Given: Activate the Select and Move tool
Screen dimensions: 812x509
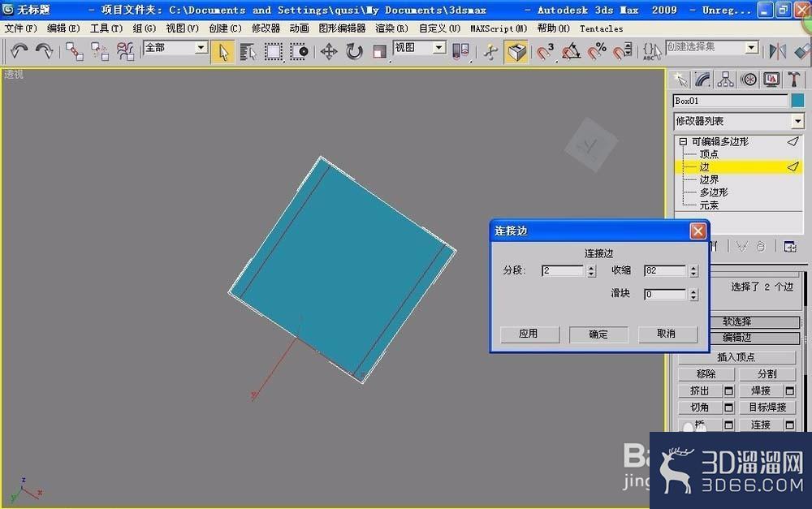Looking at the screenshot, I should tap(329, 51).
